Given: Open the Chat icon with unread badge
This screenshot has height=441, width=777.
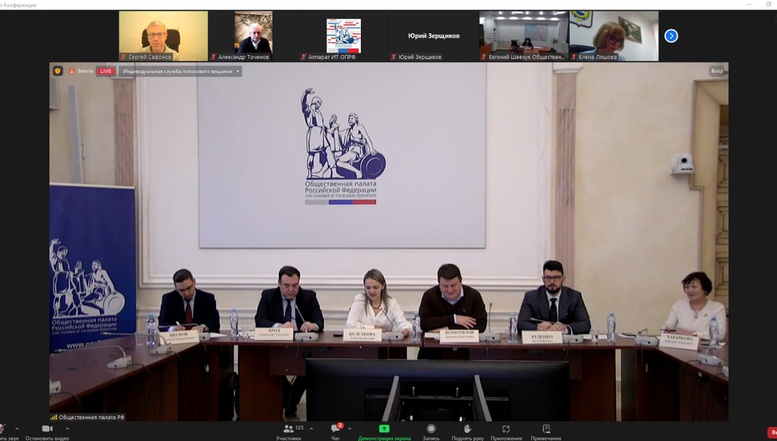Looking at the screenshot, I should point(336,428).
